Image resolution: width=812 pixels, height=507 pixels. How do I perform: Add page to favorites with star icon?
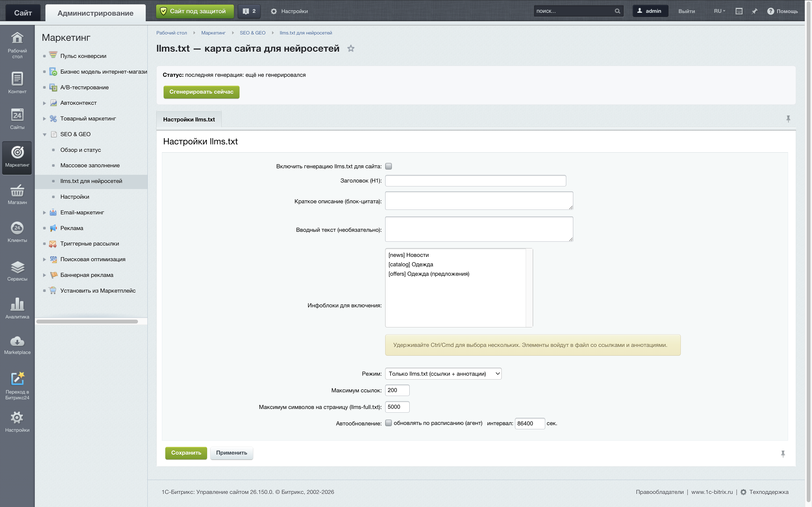coord(351,49)
